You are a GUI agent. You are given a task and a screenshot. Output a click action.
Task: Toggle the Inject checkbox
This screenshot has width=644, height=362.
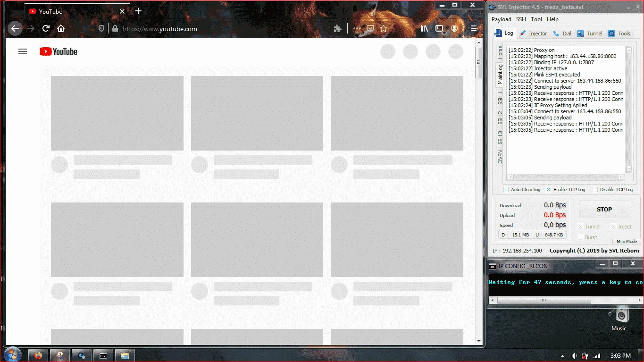pyautogui.click(x=614, y=227)
